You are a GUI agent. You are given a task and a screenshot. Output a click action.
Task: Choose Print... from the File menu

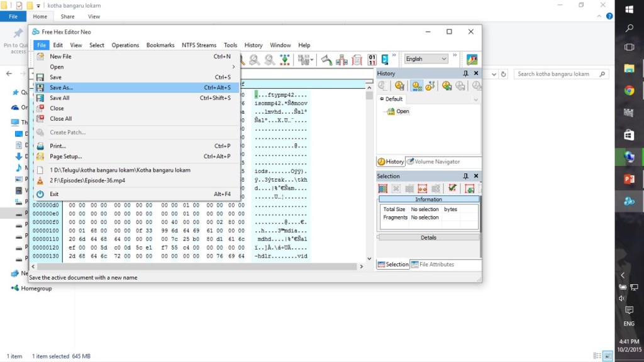137,146
